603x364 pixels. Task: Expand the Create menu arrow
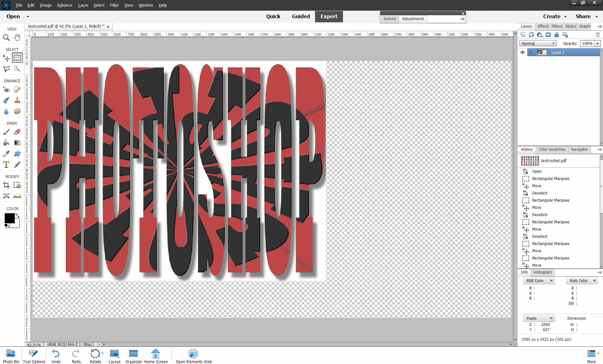[565, 17]
